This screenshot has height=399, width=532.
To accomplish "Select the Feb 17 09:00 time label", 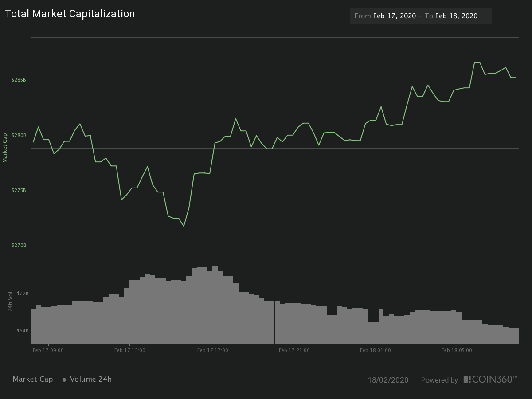I will 48,350.
